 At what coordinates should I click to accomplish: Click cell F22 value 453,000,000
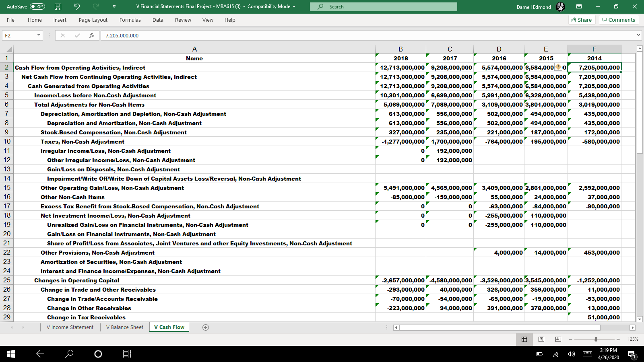[x=594, y=253]
